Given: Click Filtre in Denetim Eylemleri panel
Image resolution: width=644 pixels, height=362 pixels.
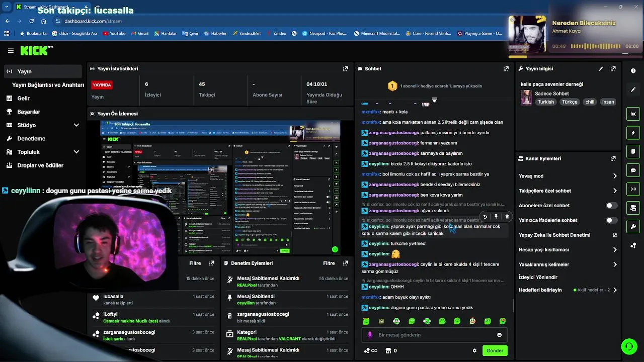Looking at the screenshot, I should [x=329, y=263].
